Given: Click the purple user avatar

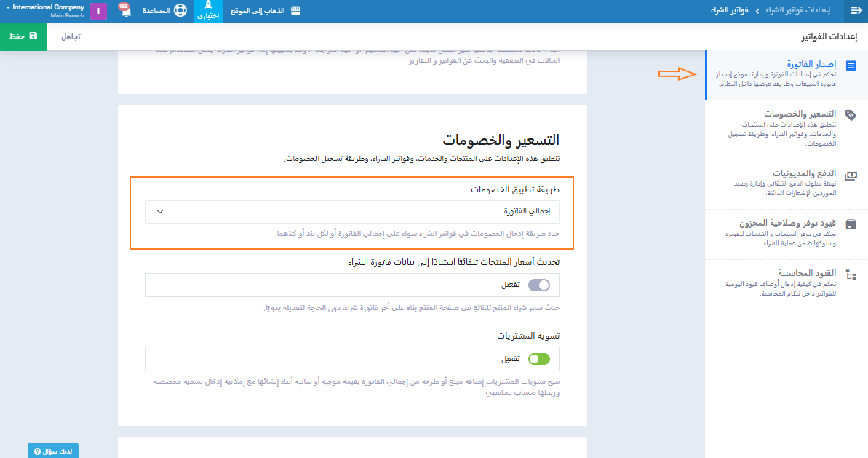Looking at the screenshot, I should pyautogui.click(x=98, y=12).
